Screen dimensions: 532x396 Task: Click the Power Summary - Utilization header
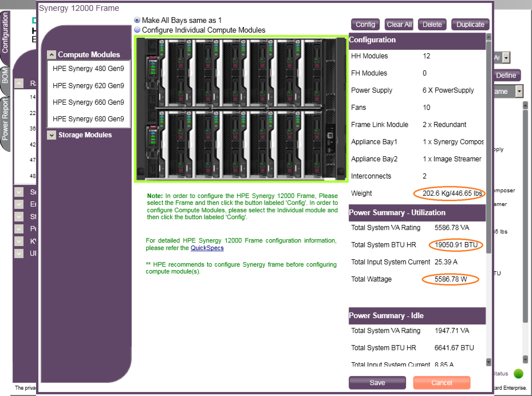(x=417, y=213)
